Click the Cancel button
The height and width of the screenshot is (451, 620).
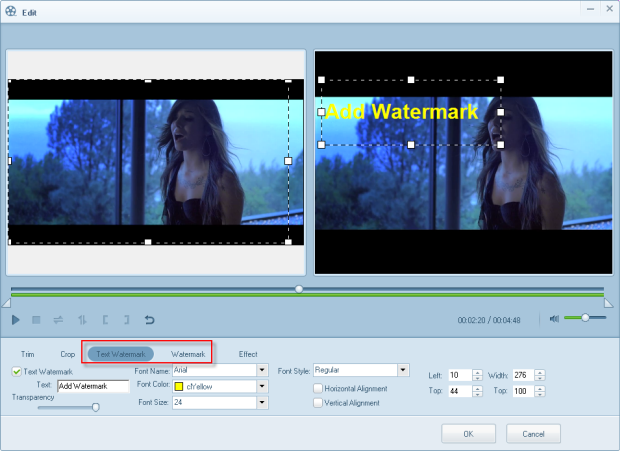[x=533, y=433]
